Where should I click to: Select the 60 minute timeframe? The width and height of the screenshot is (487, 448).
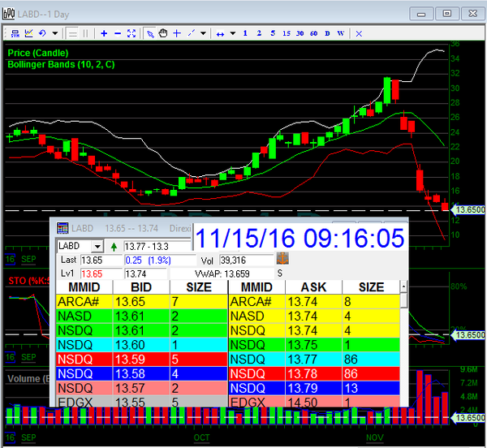pyautogui.click(x=313, y=33)
